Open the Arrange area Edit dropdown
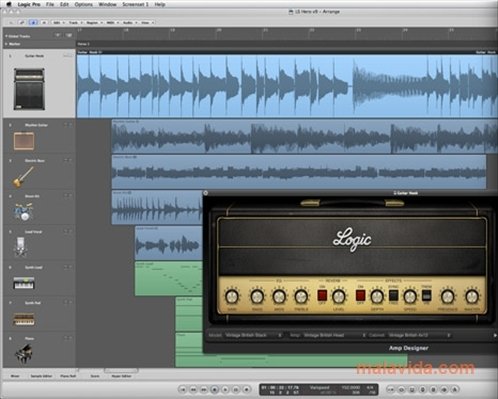Viewport: 498px width, 399px height. [59, 23]
